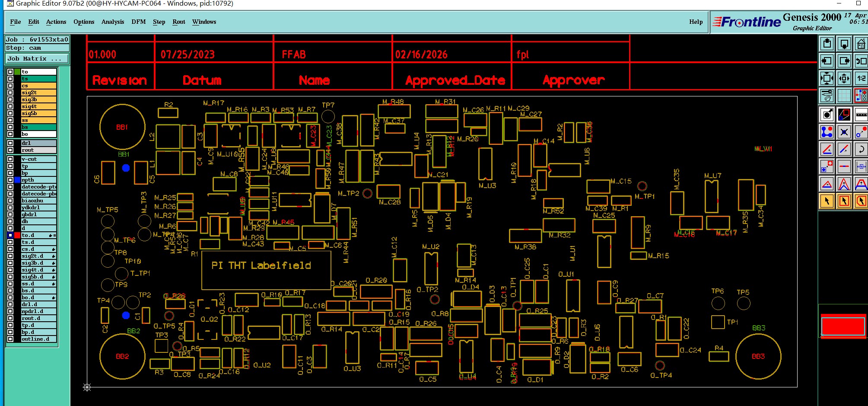This screenshot has width=868, height=406.
Task: Select the trapezoid shape edit tool
Action: [861, 184]
